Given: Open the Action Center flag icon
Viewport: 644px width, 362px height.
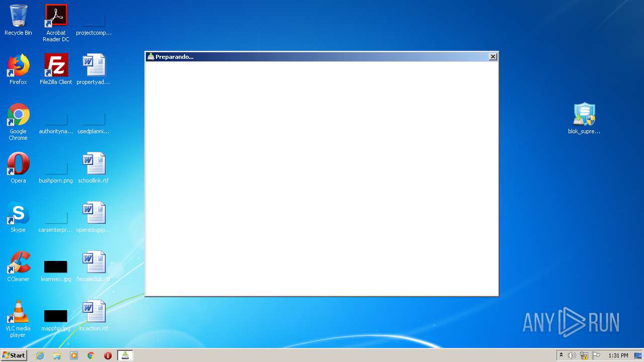Looking at the screenshot, I should click(596, 355).
